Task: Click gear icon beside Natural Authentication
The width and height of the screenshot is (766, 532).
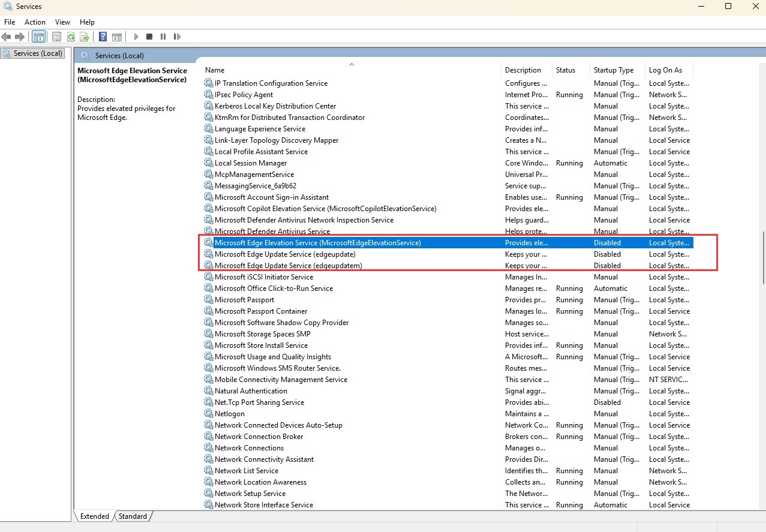Action: pos(209,391)
